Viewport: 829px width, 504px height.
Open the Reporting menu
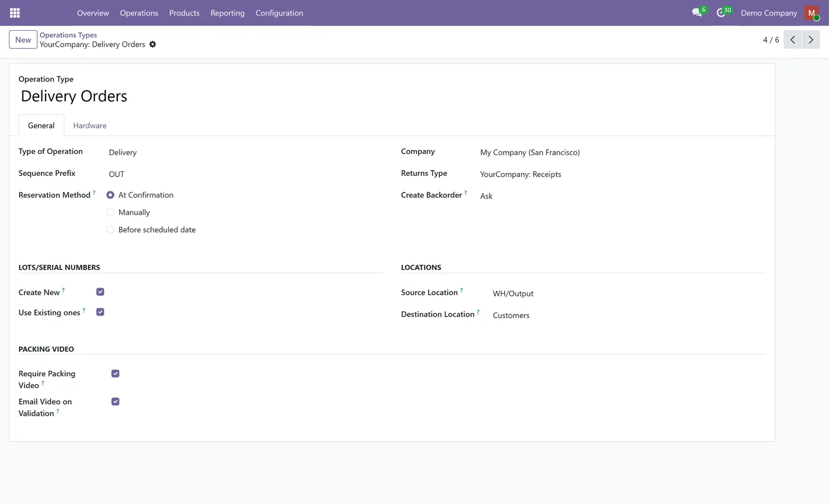click(x=227, y=12)
